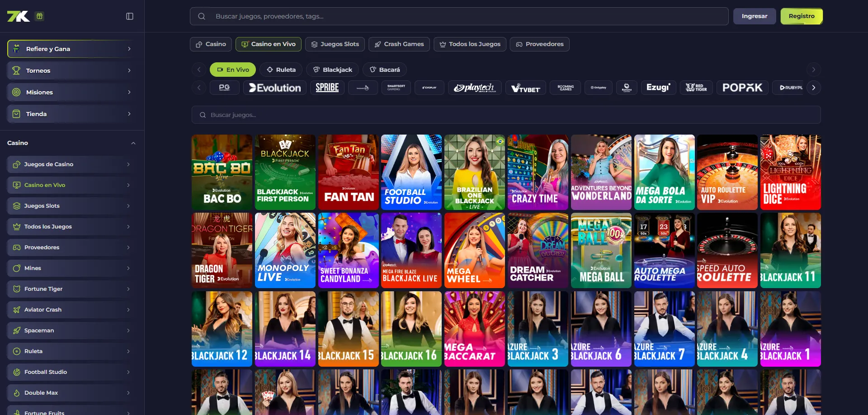Image resolution: width=868 pixels, height=415 pixels.
Task: Select the Smartsoft Gaming provider logo
Action: pyautogui.click(x=396, y=88)
